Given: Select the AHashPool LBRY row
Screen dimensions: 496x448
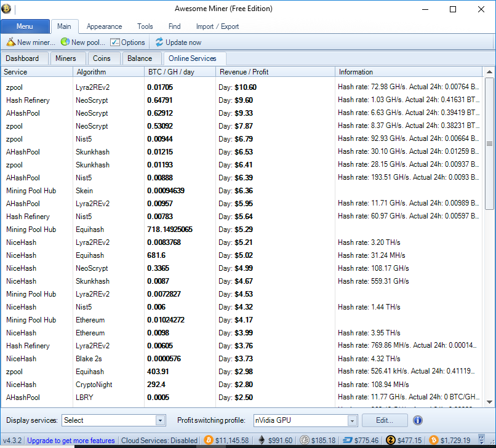Looking at the screenshot, I should pyautogui.click(x=242, y=398).
